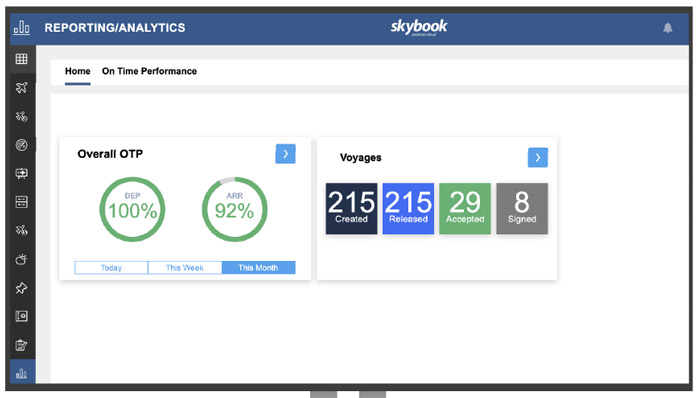This screenshot has width=700, height=398.
Task: Click the 215 Created voyages tile
Action: (x=351, y=208)
